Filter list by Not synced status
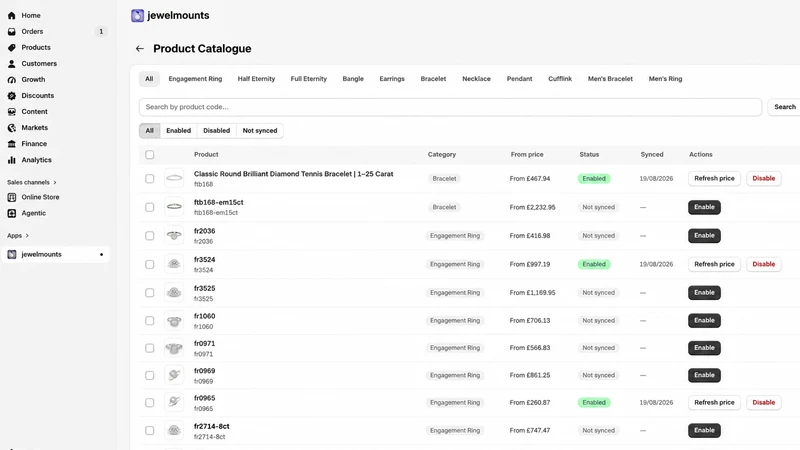 point(260,131)
